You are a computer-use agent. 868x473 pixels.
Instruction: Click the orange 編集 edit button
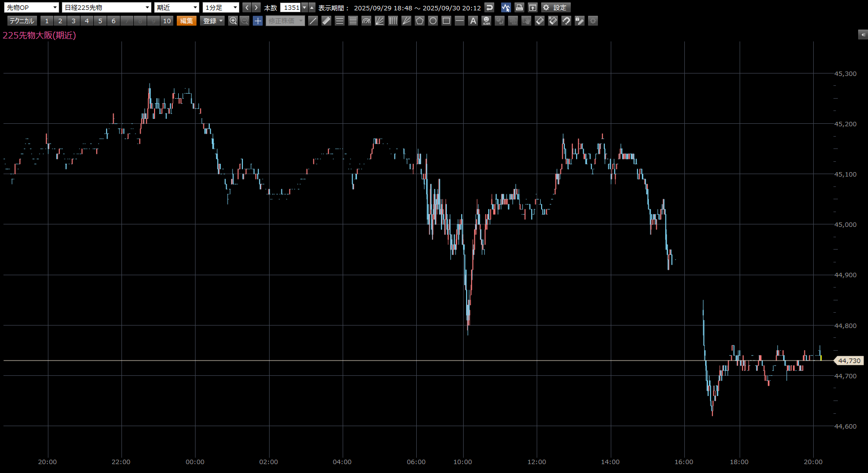(187, 21)
